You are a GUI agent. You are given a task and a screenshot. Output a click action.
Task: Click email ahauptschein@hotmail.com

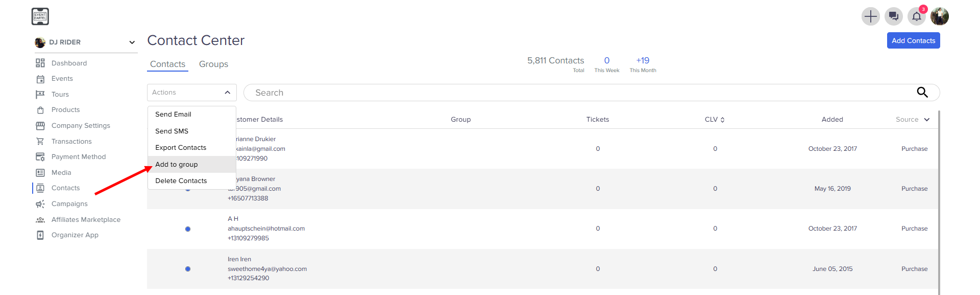click(266, 229)
